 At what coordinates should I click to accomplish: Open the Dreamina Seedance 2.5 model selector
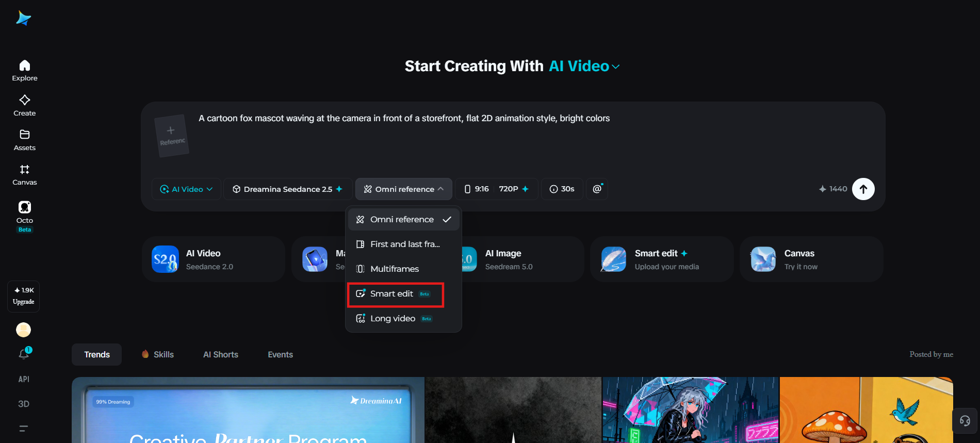288,189
